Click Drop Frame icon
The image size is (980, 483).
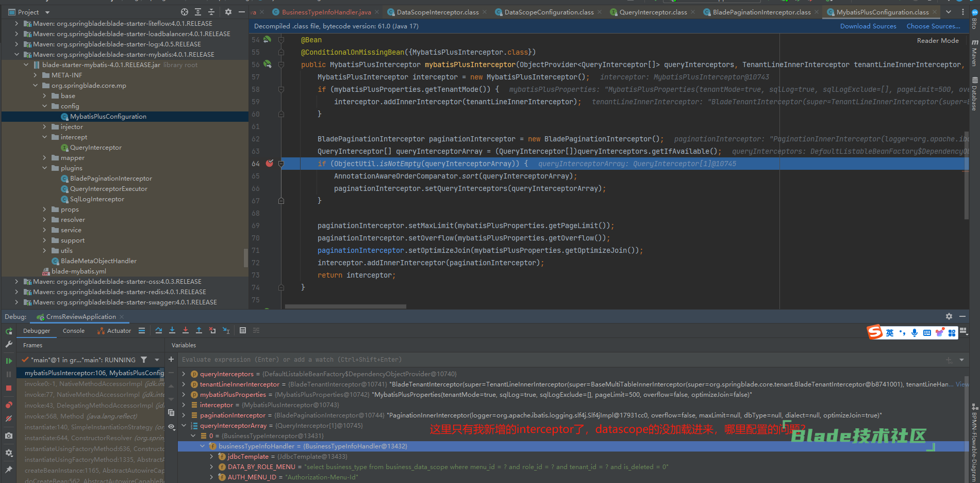click(x=212, y=330)
